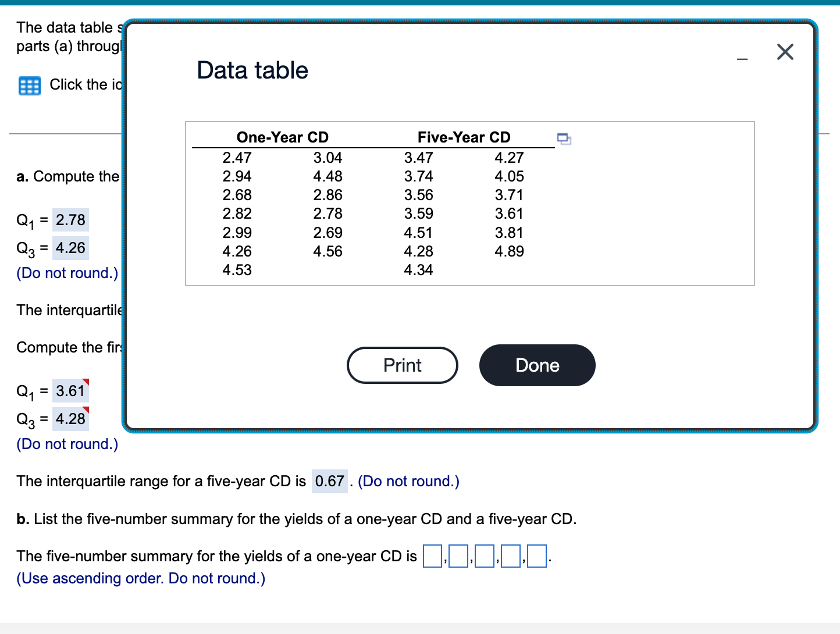Image resolution: width=840 pixels, height=634 pixels.
Task: Select the first five-number summary blank box
Action: 432,556
